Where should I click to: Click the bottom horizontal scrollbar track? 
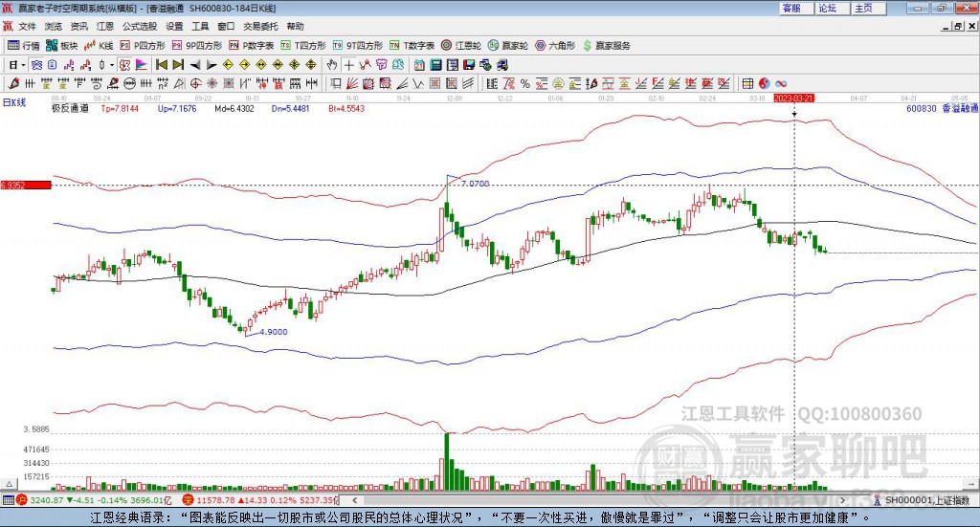pos(599,500)
